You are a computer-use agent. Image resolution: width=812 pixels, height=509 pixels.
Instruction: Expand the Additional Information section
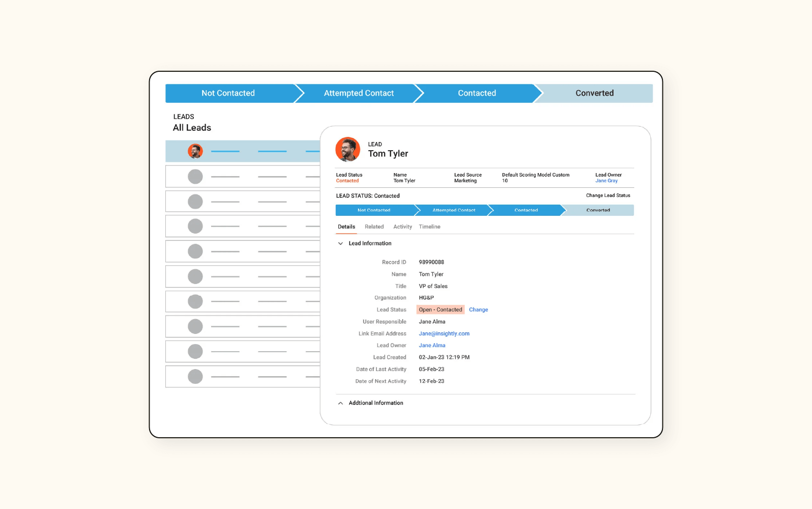click(340, 403)
